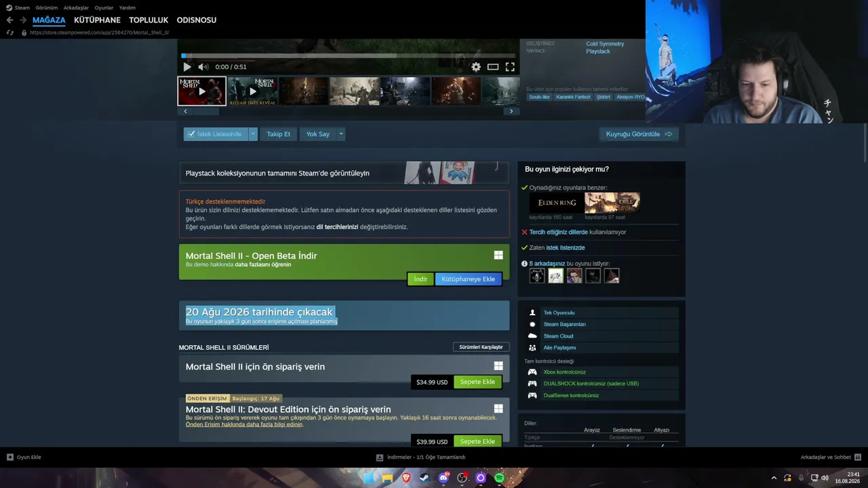This screenshot has width=868, height=488.
Task: Open the Arkadaşlar menu
Action: pyautogui.click(x=76, y=7)
